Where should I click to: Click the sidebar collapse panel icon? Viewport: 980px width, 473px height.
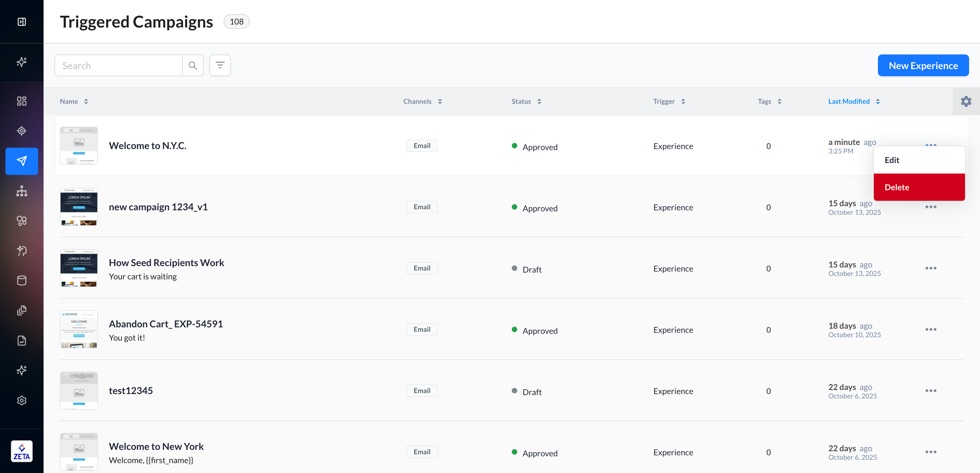coord(22,22)
